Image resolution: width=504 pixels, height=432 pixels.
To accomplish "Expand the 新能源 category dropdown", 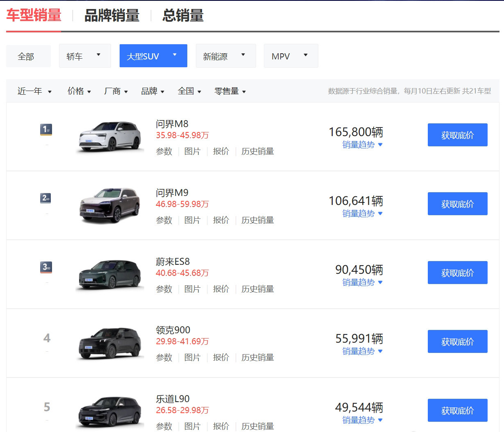I will pyautogui.click(x=226, y=56).
